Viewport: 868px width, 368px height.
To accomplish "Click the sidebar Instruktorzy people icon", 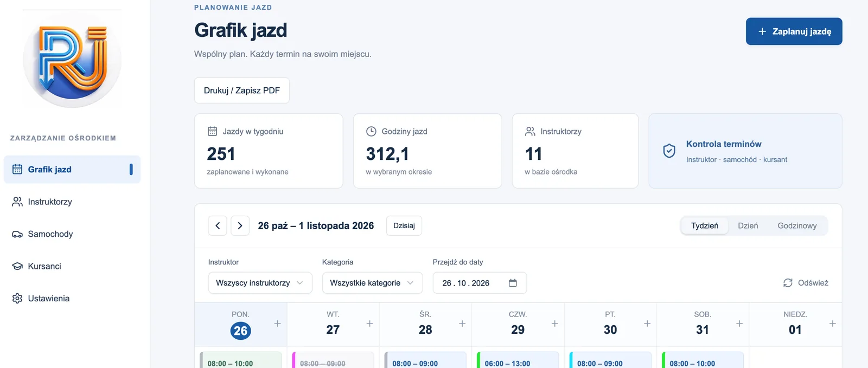I will (17, 202).
